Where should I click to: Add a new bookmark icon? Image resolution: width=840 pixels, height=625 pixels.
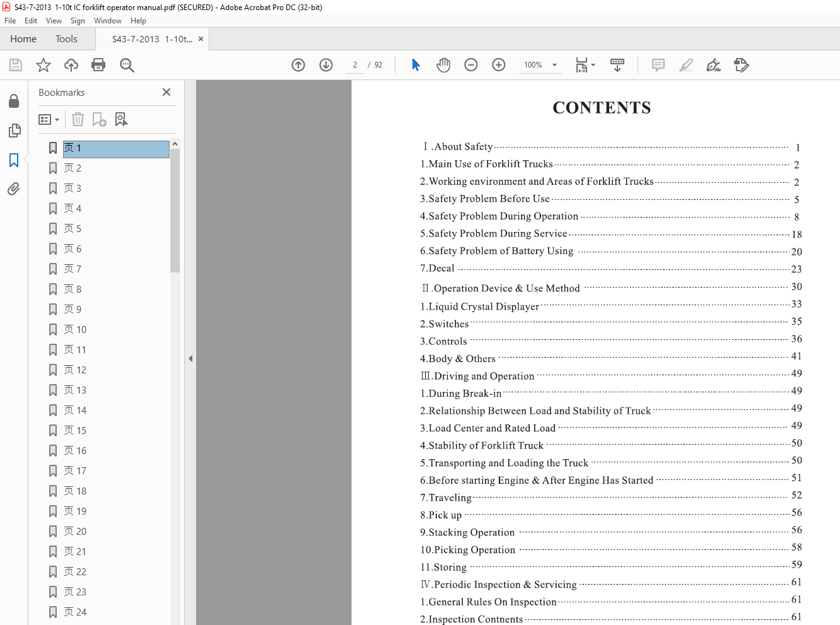(100, 119)
